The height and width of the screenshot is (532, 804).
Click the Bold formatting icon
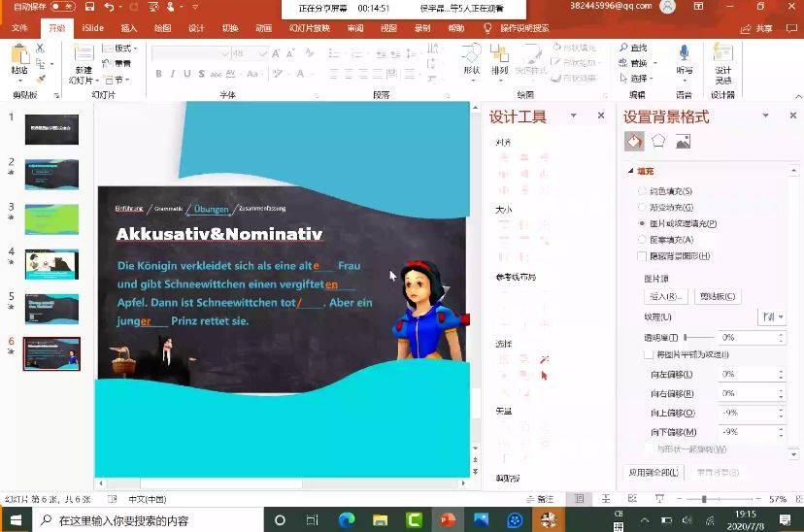click(159, 74)
